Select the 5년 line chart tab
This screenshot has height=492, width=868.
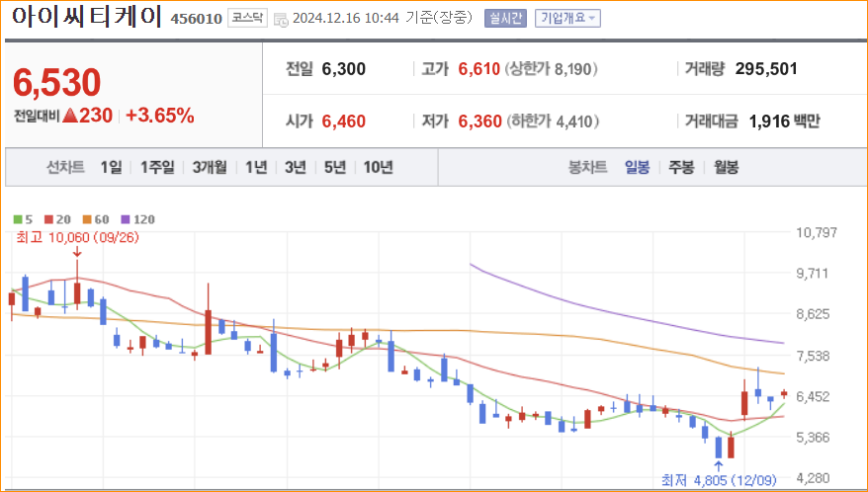point(334,167)
